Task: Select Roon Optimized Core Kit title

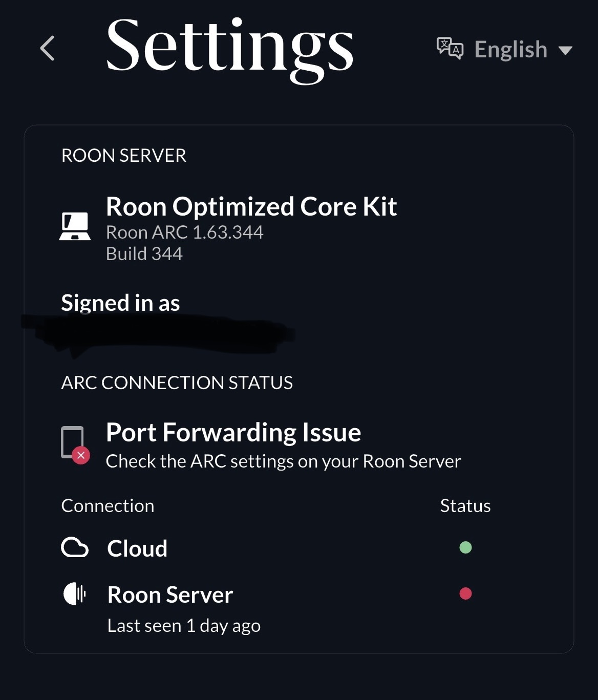Action: click(251, 206)
